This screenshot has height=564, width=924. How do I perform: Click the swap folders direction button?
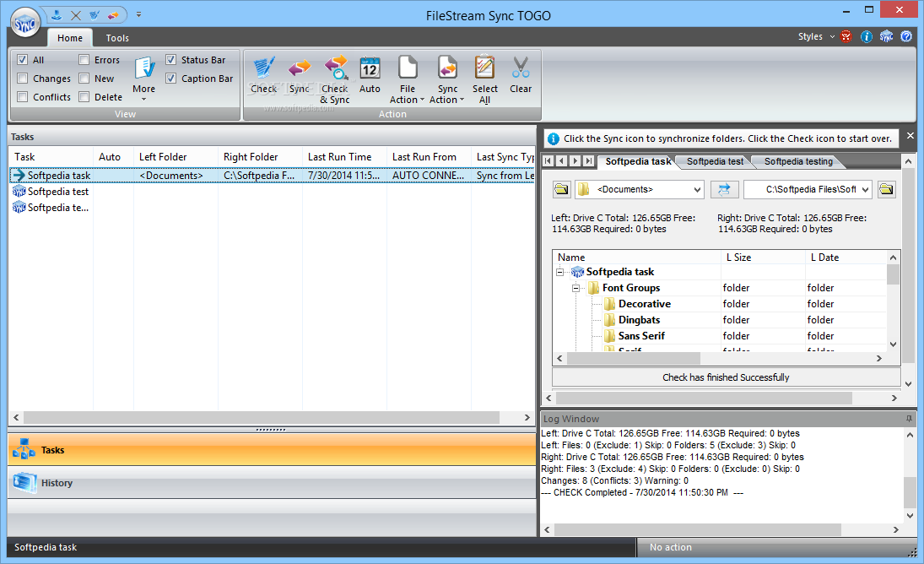(x=724, y=189)
